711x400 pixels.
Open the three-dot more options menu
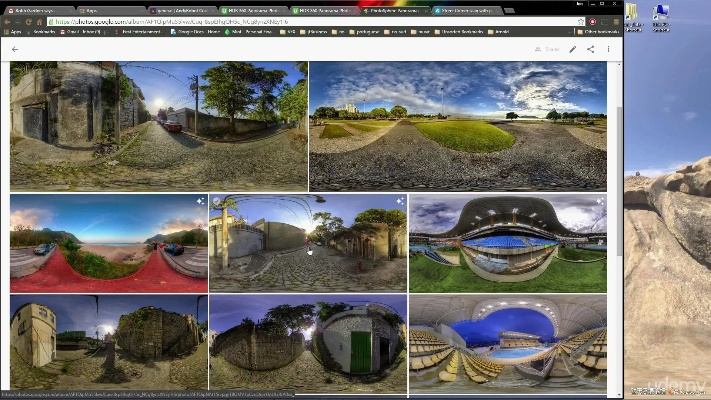point(607,48)
